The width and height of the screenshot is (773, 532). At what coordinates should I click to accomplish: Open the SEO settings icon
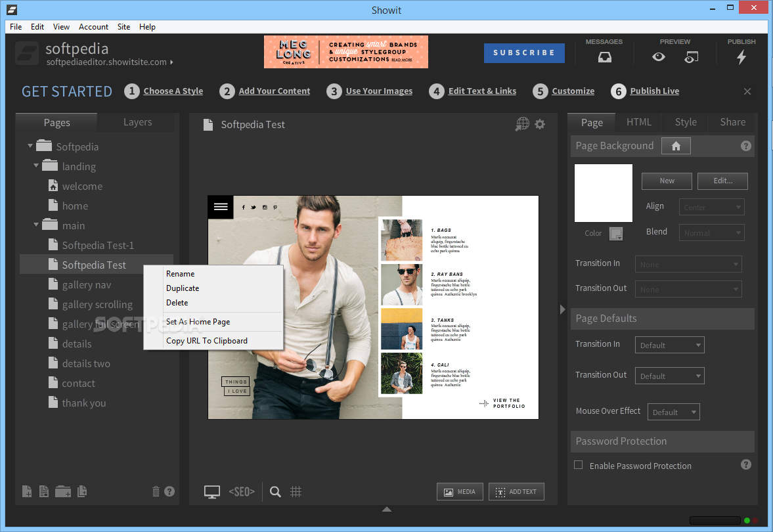[x=242, y=491]
